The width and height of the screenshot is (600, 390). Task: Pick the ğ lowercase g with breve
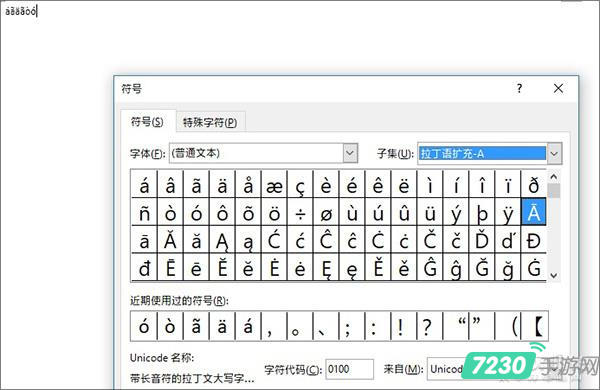click(508, 267)
